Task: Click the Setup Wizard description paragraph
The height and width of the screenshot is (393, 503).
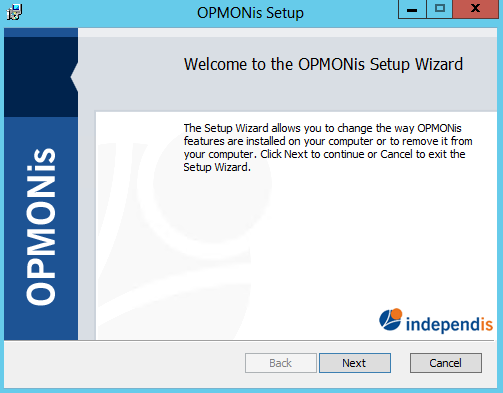Action: (x=328, y=147)
